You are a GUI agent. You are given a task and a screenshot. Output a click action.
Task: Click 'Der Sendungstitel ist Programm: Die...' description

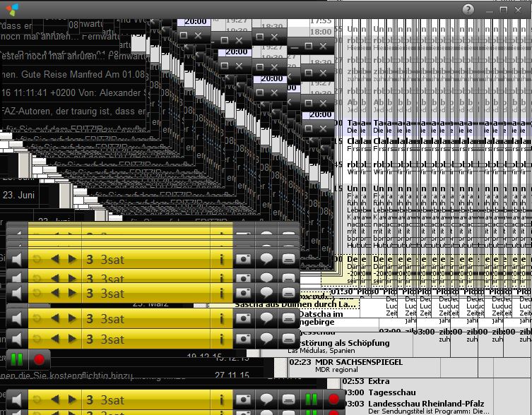click(428, 411)
